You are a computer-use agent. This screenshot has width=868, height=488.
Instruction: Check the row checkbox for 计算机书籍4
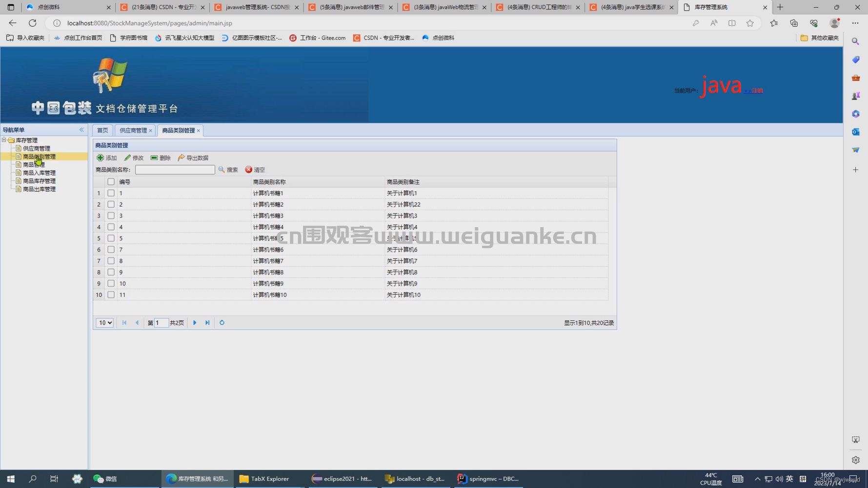tap(111, 227)
